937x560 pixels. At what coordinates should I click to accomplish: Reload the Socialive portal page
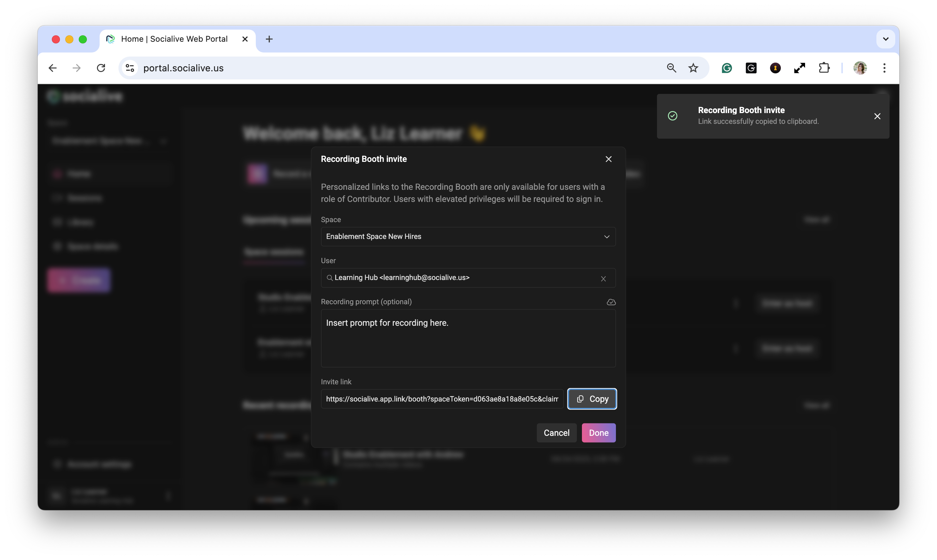point(101,68)
